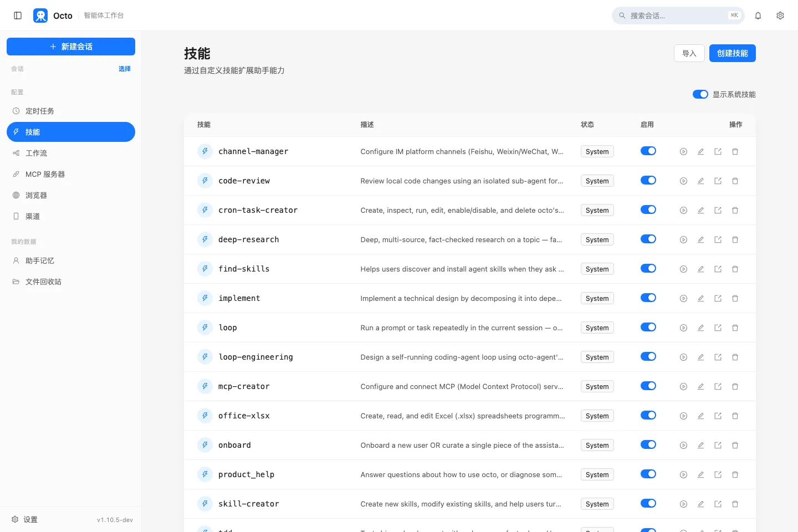798x532 pixels.
Task: Click the v1.10.5-dev version label
Action: (115, 520)
